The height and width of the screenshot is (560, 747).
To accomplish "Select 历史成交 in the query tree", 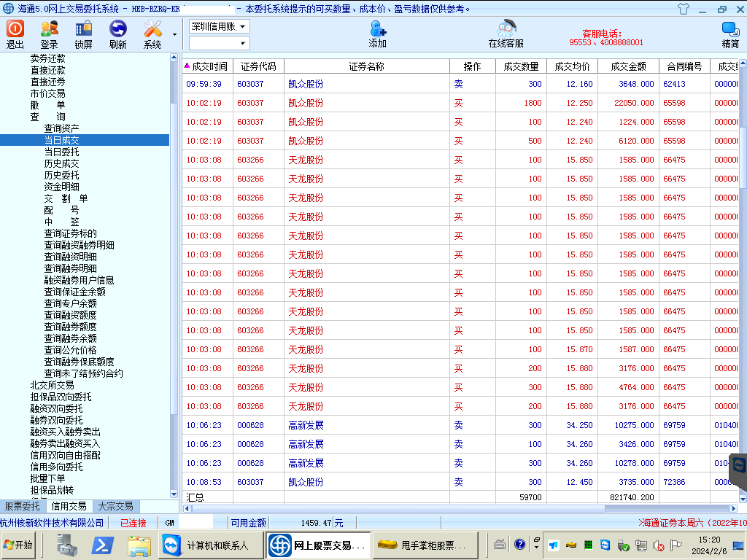I will (x=62, y=163).
